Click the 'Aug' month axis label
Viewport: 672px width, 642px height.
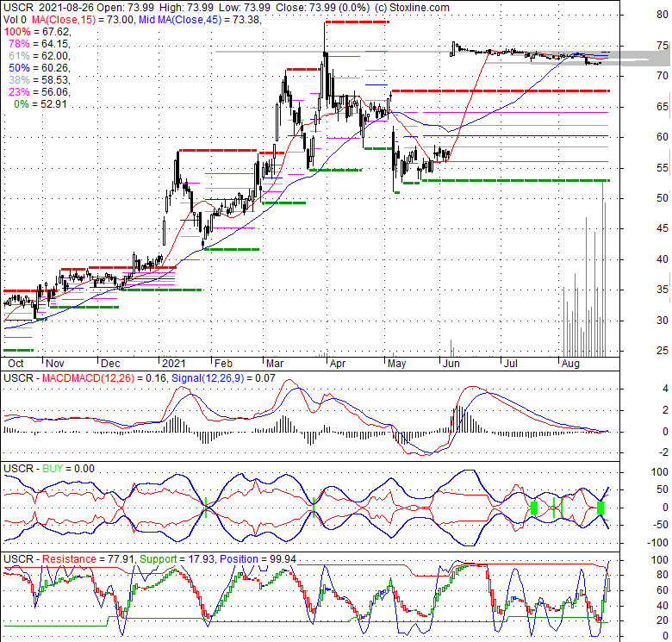click(570, 364)
